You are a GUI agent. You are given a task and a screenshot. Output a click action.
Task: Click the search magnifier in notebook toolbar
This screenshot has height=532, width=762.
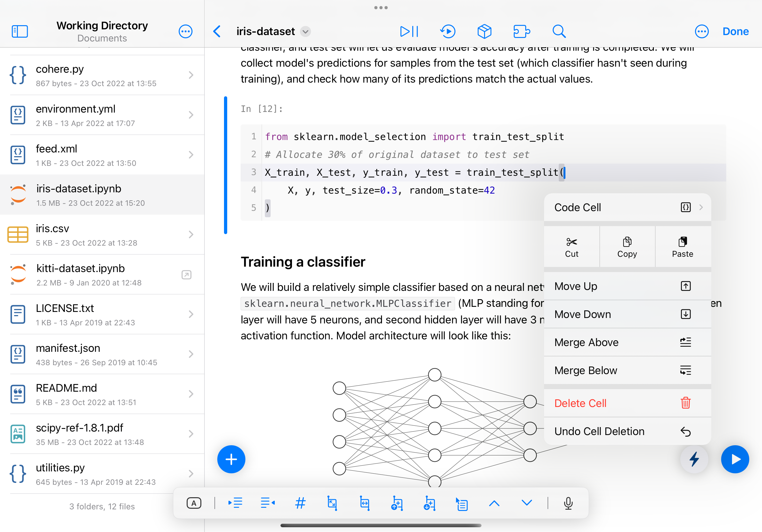(x=559, y=32)
